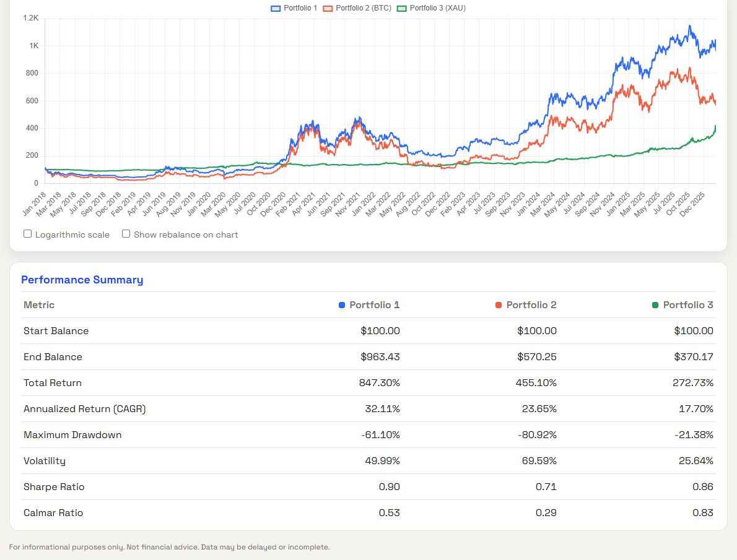Click the Metric column header

[x=39, y=305]
